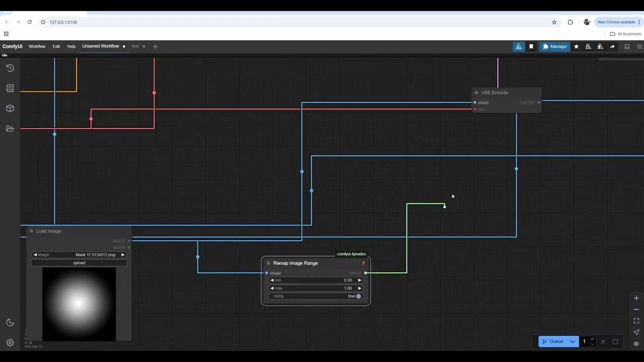The width and height of the screenshot is (644, 362).
Task: Open the Workflow menu
Action: tap(37, 46)
